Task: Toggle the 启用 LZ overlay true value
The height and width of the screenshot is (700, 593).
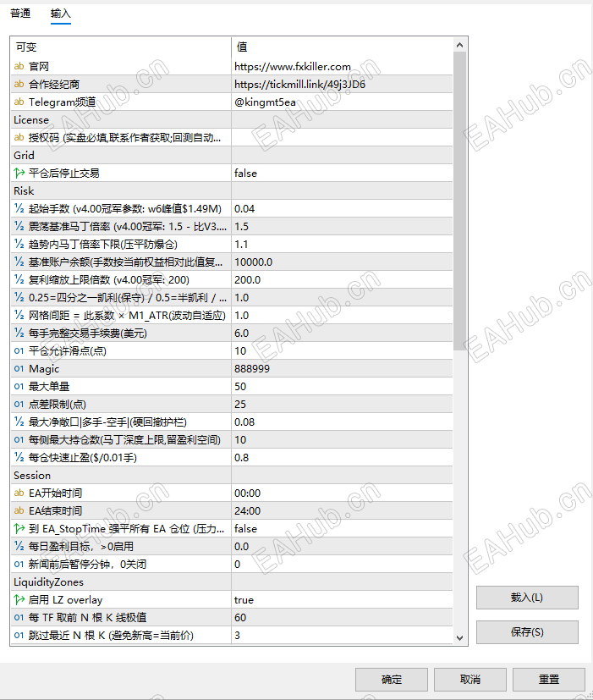Action: (x=342, y=600)
